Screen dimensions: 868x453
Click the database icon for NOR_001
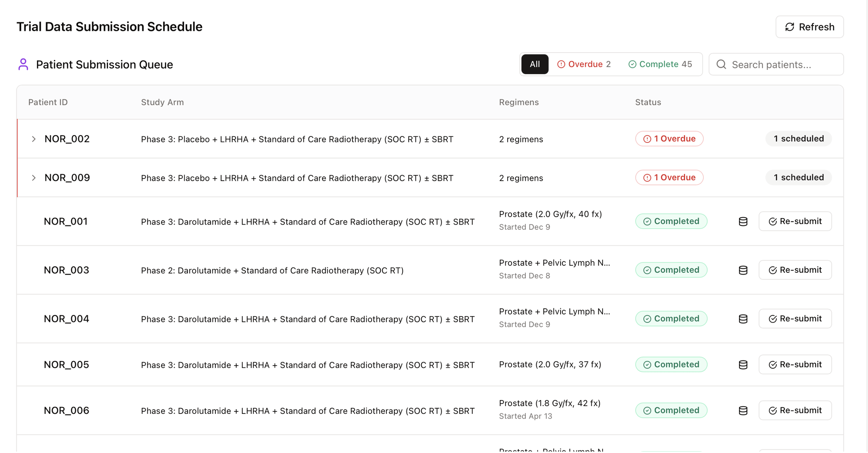click(743, 222)
